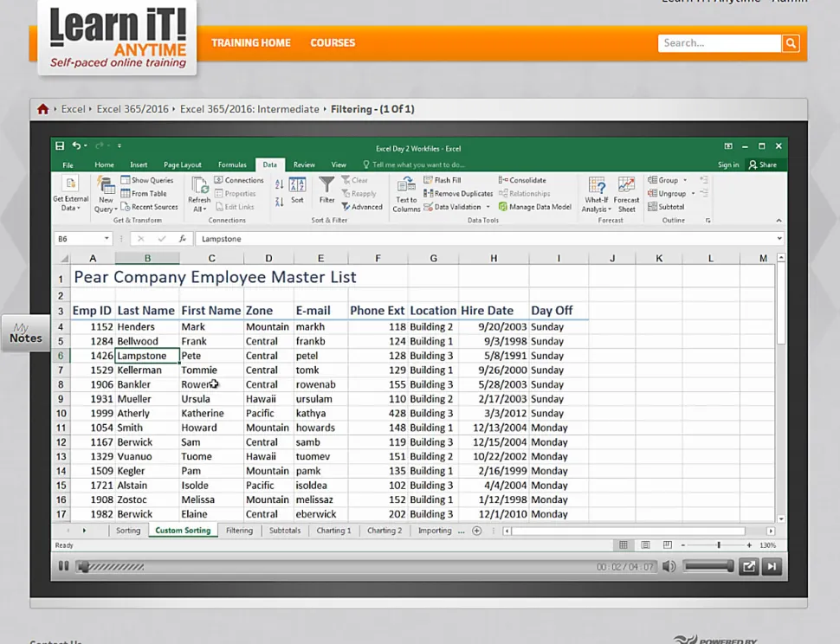Click Consolidate in Data Tools
Viewport: 840px width, 644px height.
(522, 180)
